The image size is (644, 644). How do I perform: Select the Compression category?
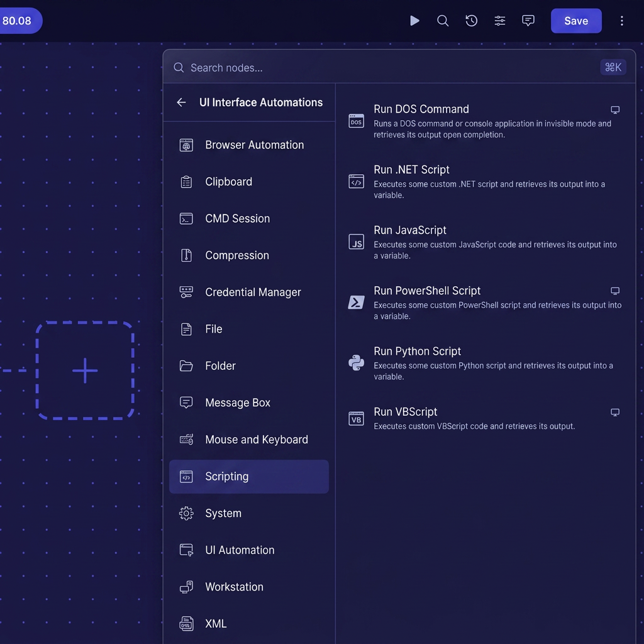click(x=249, y=255)
